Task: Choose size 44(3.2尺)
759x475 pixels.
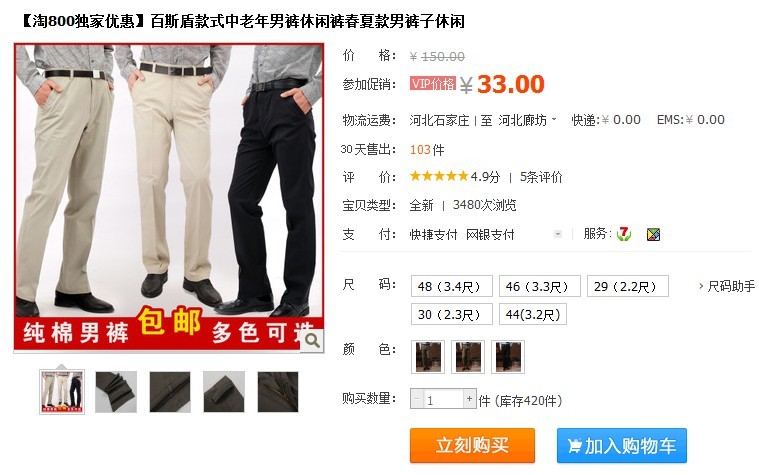Action: coord(532,314)
